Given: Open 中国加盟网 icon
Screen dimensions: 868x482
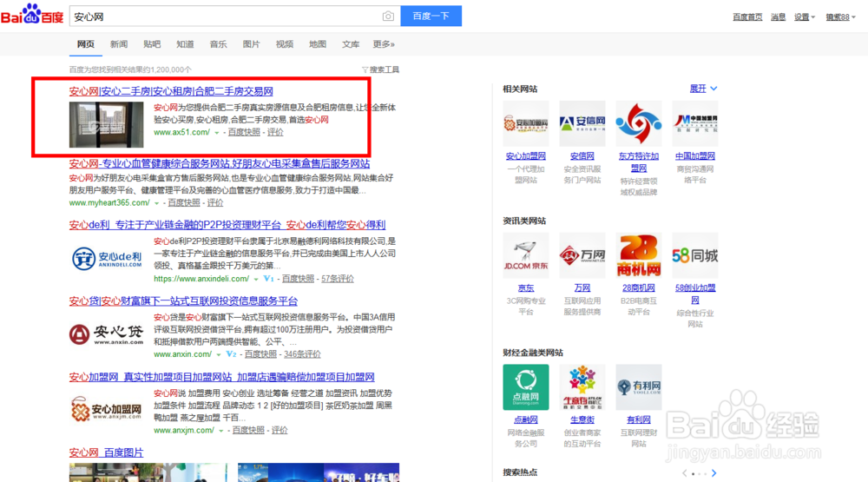Looking at the screenshot, I should click(x=695, y=123).
